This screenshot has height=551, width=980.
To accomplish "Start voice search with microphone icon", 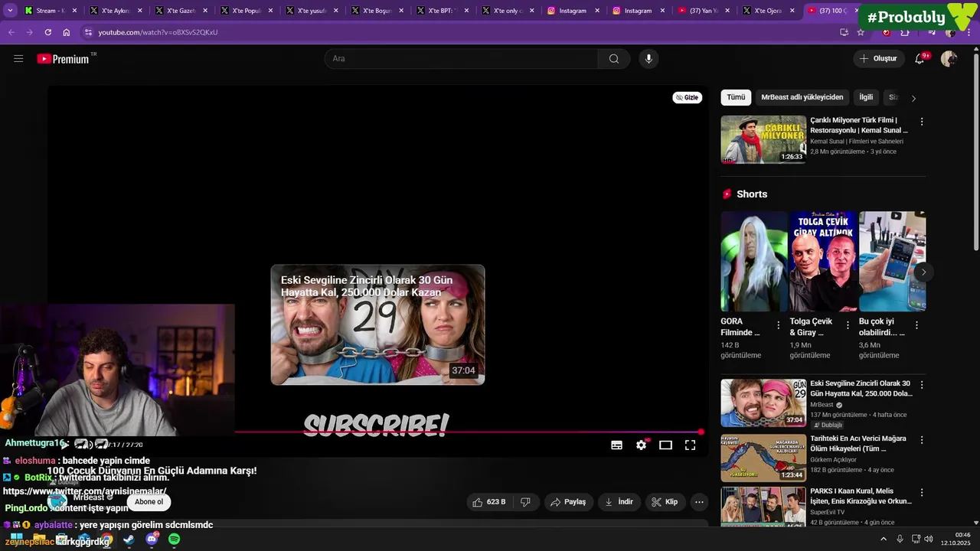I will coord(648,59).
